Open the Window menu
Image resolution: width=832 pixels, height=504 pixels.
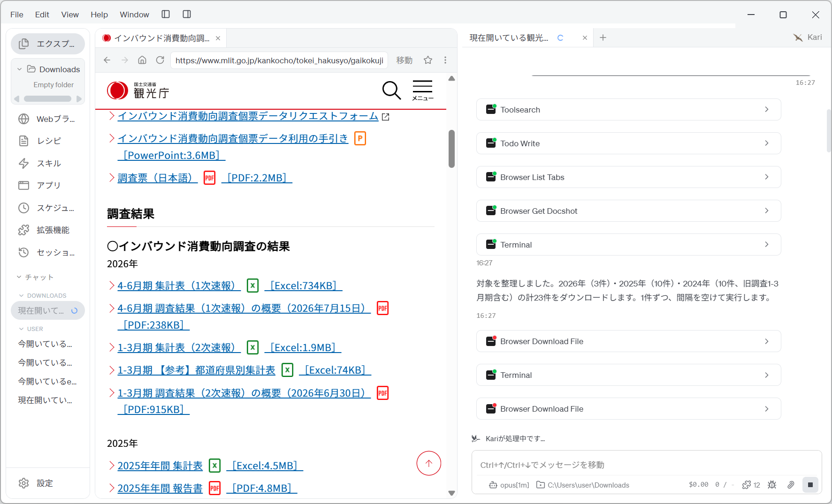pos(134,15)
